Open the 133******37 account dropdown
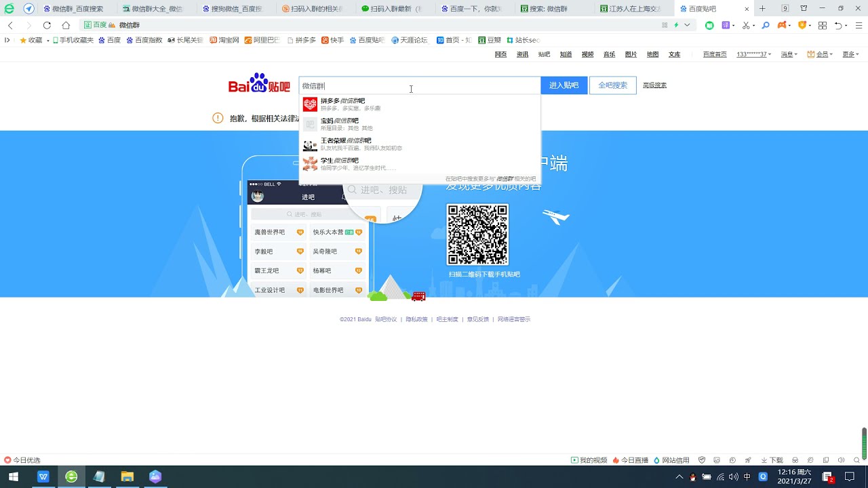Image resolution: width=868 pixels, height=488 pixels. click(x=754, y=54)
